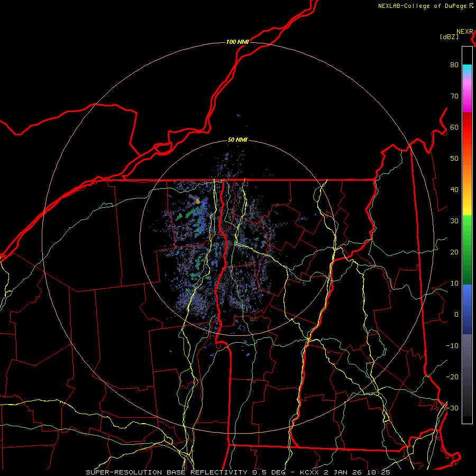
Task: Click the green band of the color bar
Action: [467, 250]
